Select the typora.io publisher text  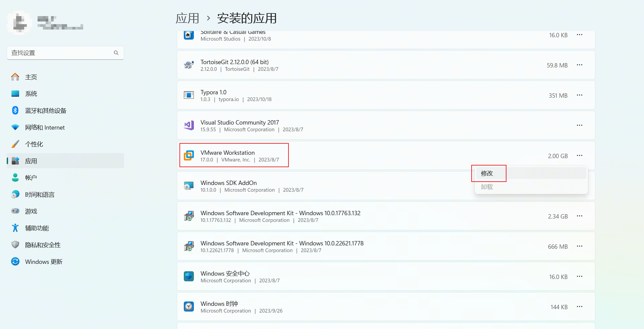coord(229,99)
